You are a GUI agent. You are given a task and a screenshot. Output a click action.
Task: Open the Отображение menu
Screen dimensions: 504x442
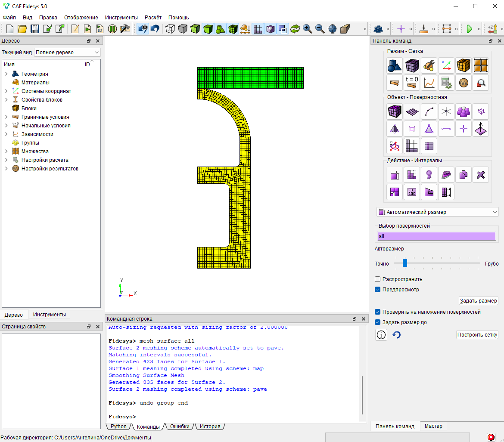tap(81, 17)
